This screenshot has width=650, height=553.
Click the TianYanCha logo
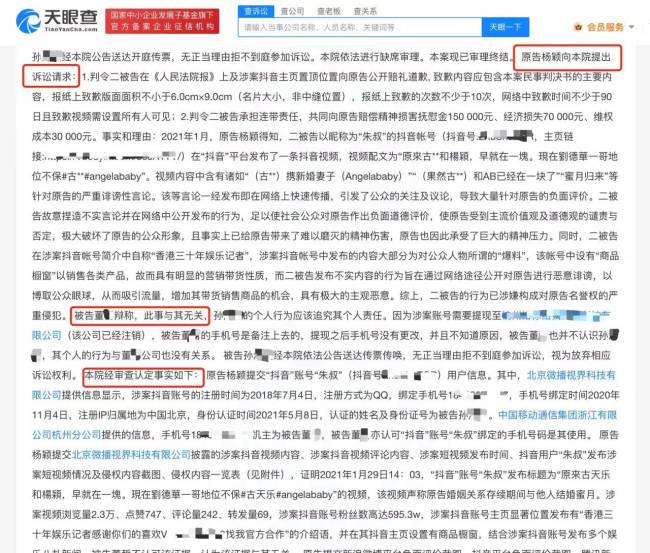[57, 21]
